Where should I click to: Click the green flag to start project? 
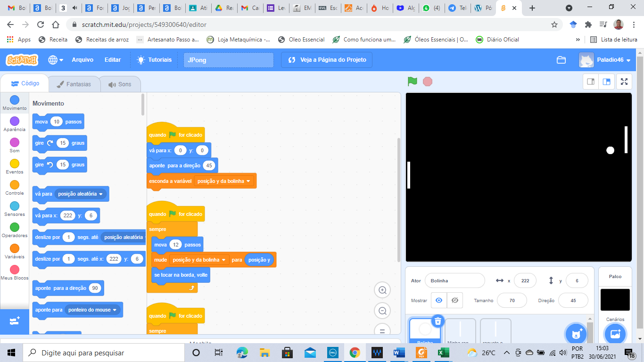(x=413, y=82)
